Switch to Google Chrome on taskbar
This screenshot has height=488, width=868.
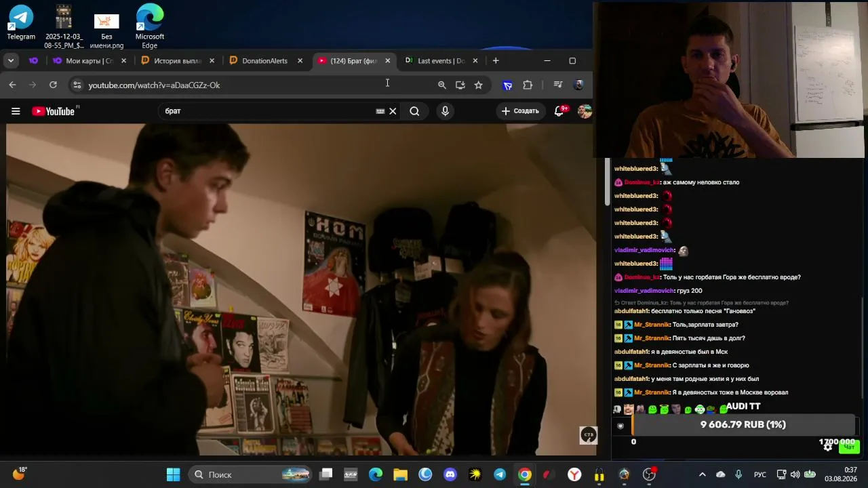coord(525,474)
